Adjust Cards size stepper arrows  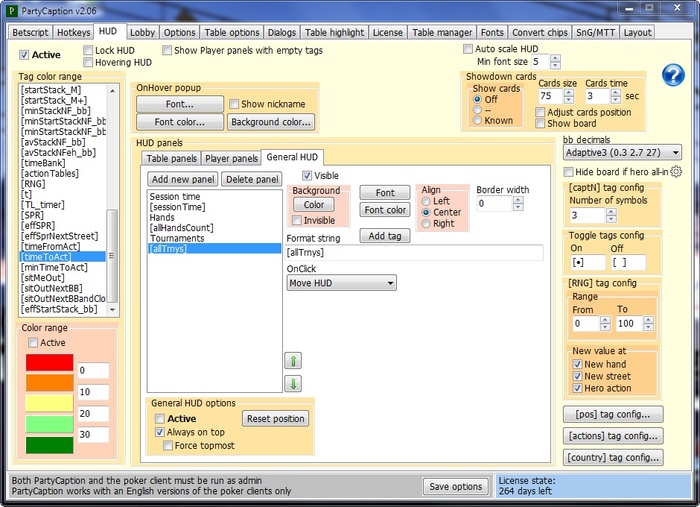tap(569, 96)
